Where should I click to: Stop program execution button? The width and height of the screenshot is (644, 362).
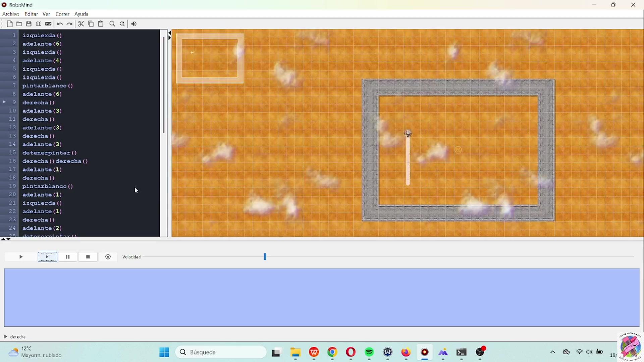88,257
